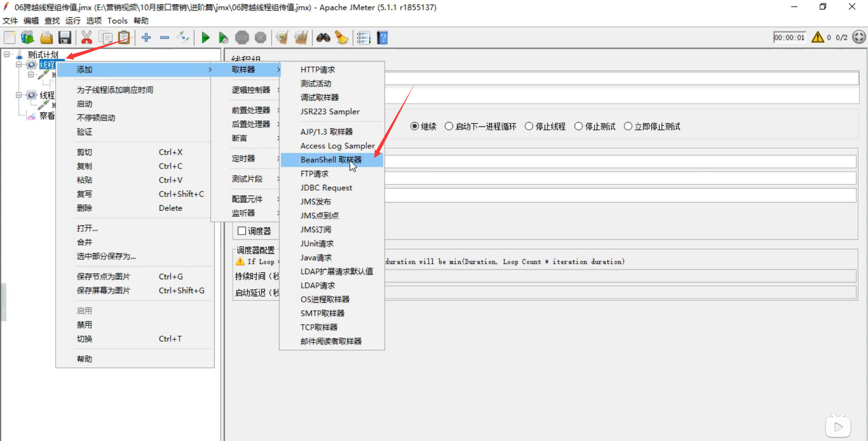The image size is (868, 441).
Task: Select the 察看 tree node
Action: tap(47, 116)
